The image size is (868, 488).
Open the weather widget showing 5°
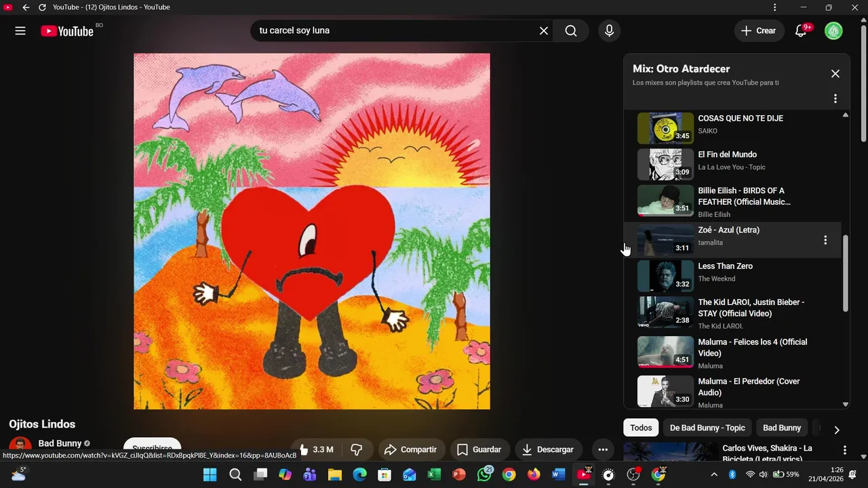[18, 474]
